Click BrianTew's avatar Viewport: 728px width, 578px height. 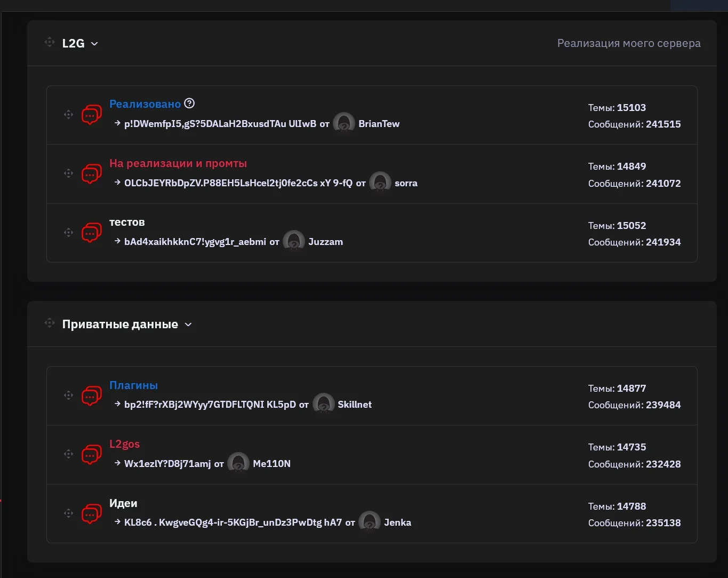click(x=344, y=123)
